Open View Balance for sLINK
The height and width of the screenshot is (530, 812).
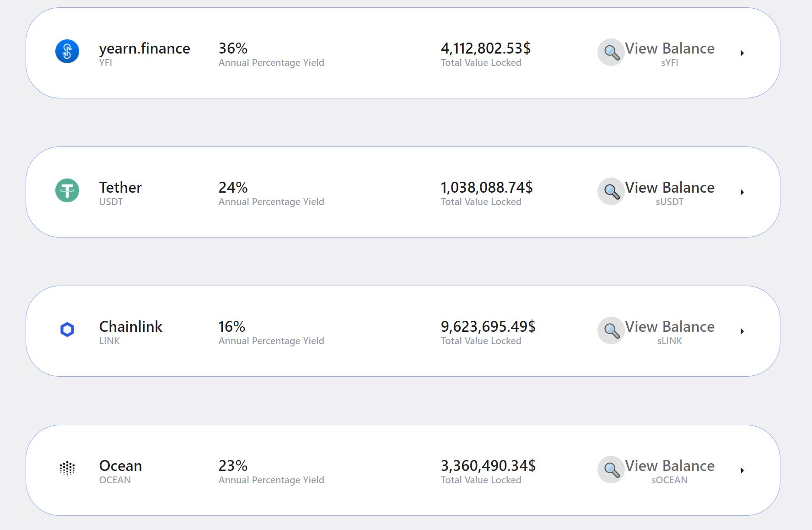pos(669,327)
